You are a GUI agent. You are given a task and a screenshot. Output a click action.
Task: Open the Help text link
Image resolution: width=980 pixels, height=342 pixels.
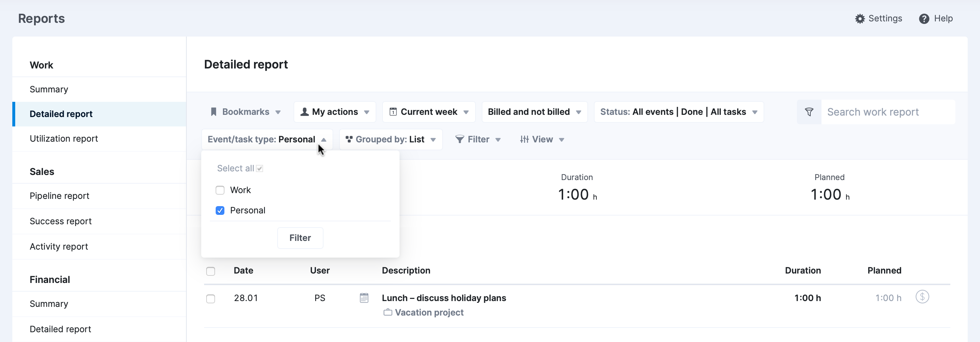click(943, 19)
